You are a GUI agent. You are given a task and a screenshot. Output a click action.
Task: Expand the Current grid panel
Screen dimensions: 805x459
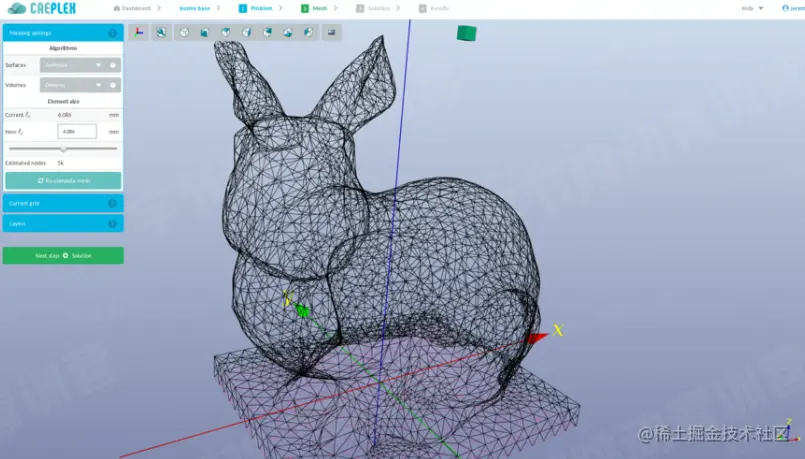click(63, 203)
